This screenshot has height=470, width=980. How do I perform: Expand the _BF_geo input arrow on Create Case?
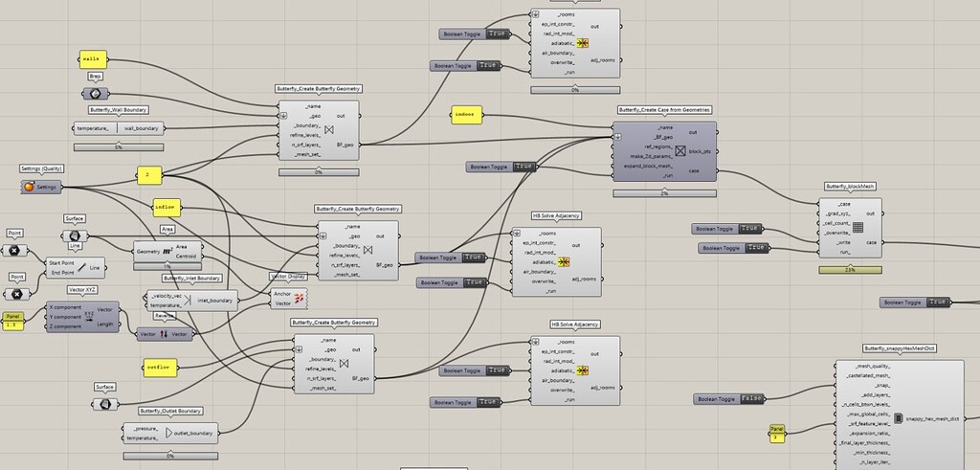coord(617,137)
